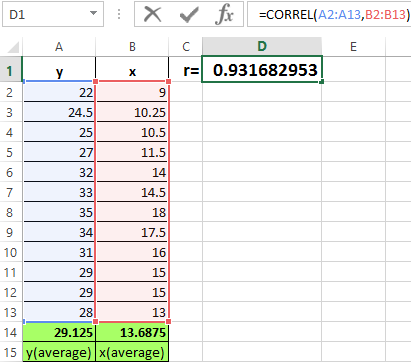The height and width of the screenshot is (362, 411).
Task: Click cell B2 with value 9
Action: coord(132,92)
